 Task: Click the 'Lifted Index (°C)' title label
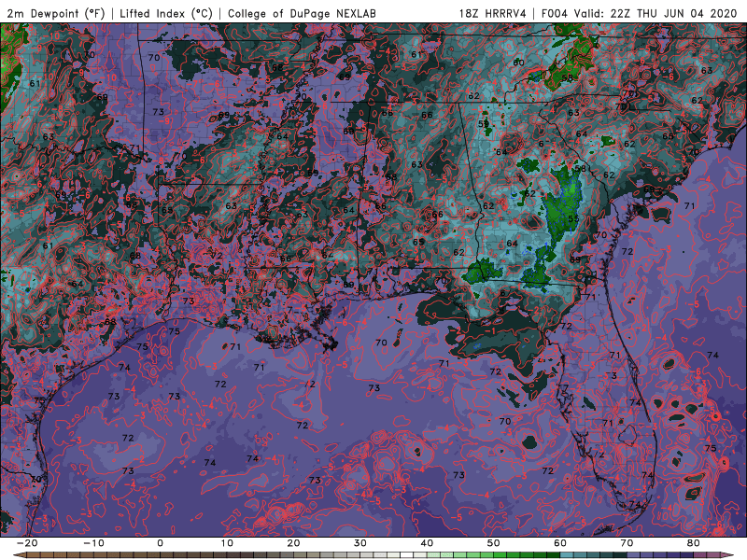[166, 13]
